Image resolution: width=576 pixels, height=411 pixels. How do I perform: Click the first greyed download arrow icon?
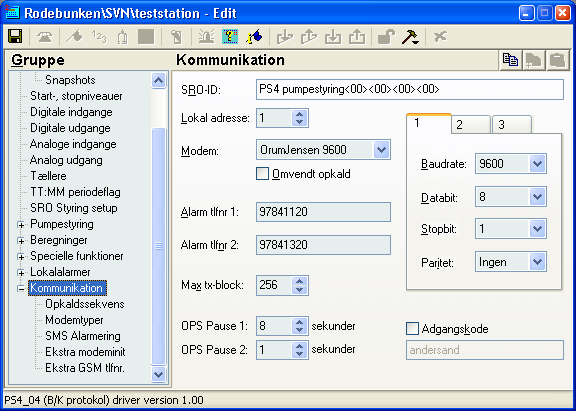tap(285, 37)
